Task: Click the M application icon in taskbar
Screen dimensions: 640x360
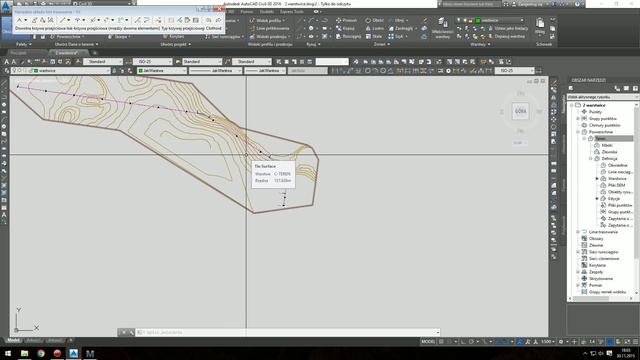Action: tap(90, 353)
